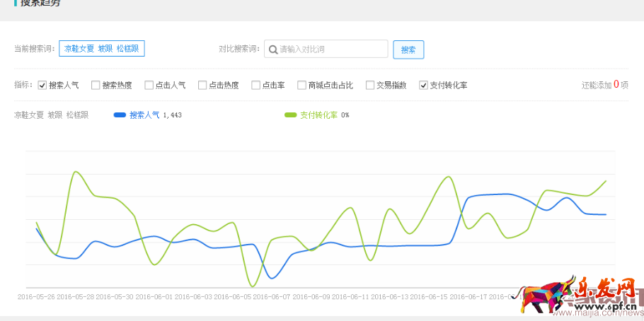This screenshot has height=321, width=644.
Task: Click the green 支付转化率 legend swatch
Action: [x=290, y=115]
